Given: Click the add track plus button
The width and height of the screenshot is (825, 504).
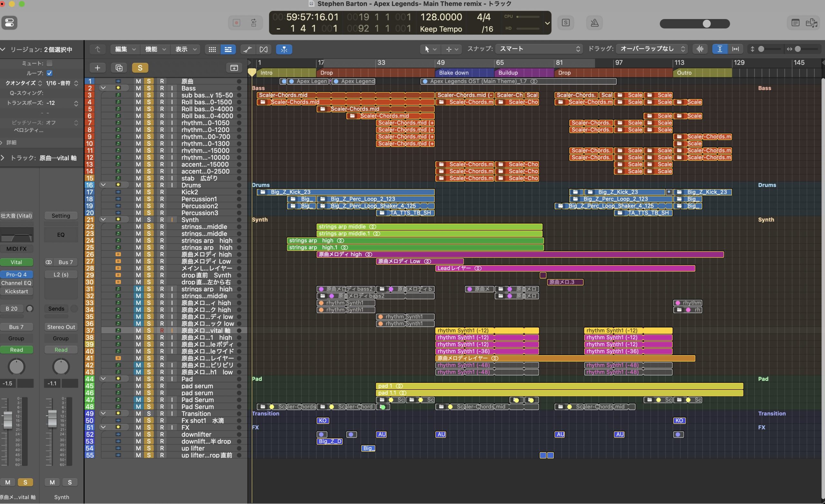Looking at the screenshot, I should (x=97, y=68).
